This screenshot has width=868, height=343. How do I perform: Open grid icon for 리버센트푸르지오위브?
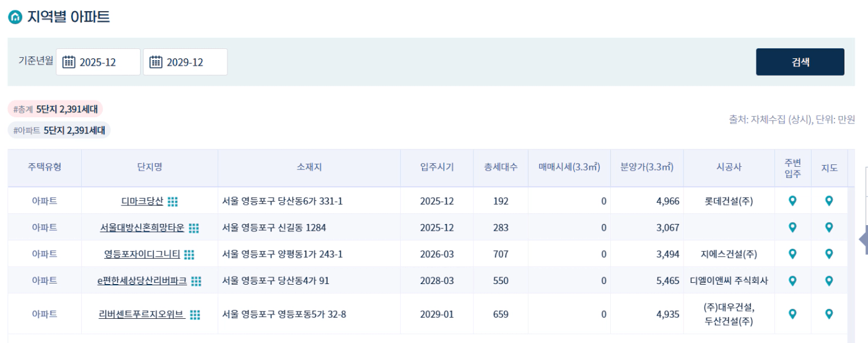point(195,314)
